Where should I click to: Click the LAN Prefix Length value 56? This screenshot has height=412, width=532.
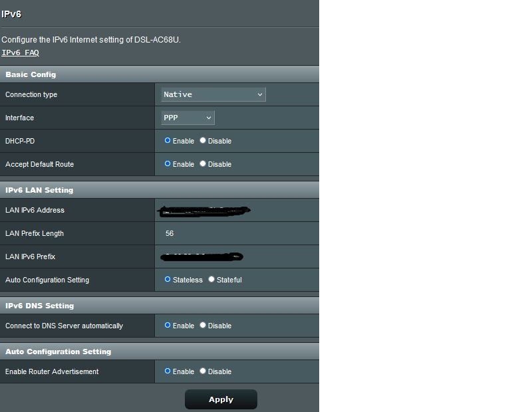click(x=170, y=234)
